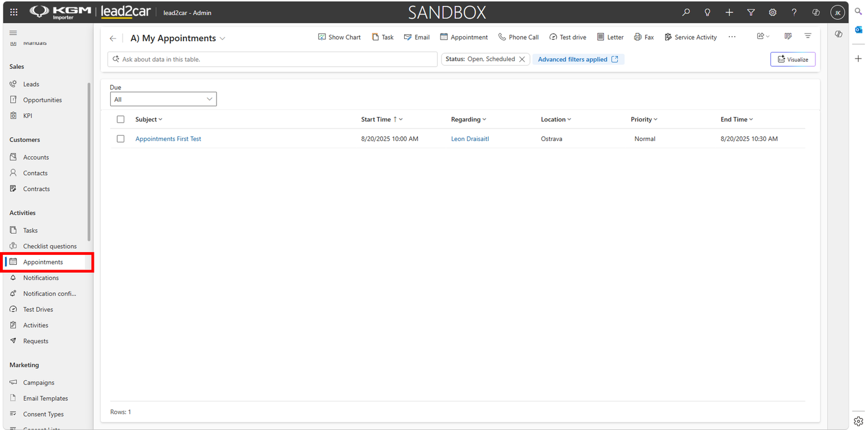Click the Ask about data in this table field
The width and height of the screenshot is (868, 430).
272,59
